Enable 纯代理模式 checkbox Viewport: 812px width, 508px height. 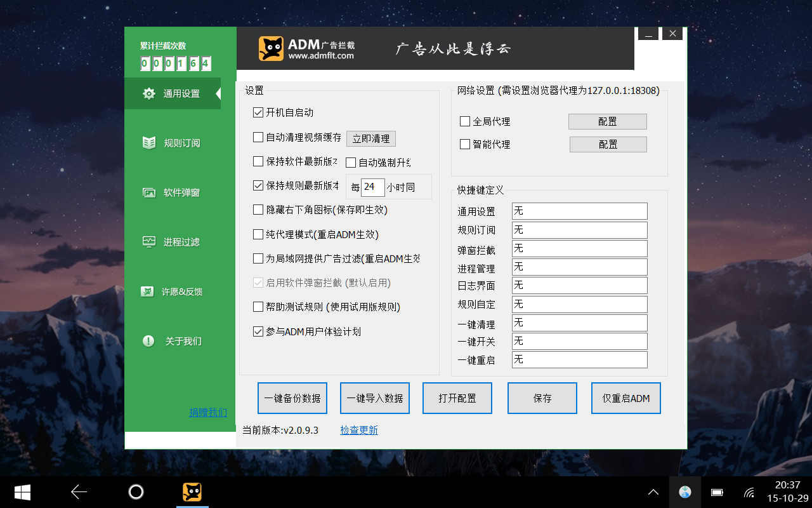pos(258,234)
